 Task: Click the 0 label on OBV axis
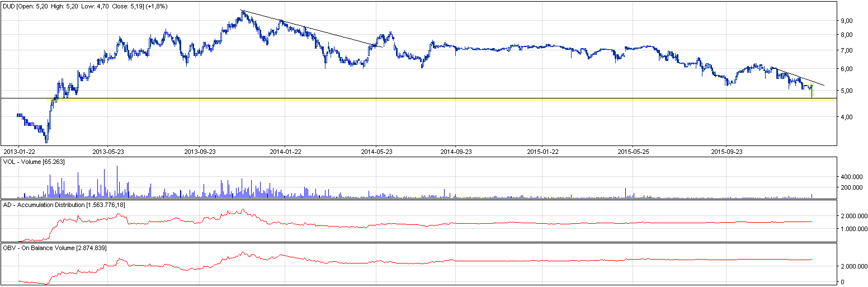(843, 282)
